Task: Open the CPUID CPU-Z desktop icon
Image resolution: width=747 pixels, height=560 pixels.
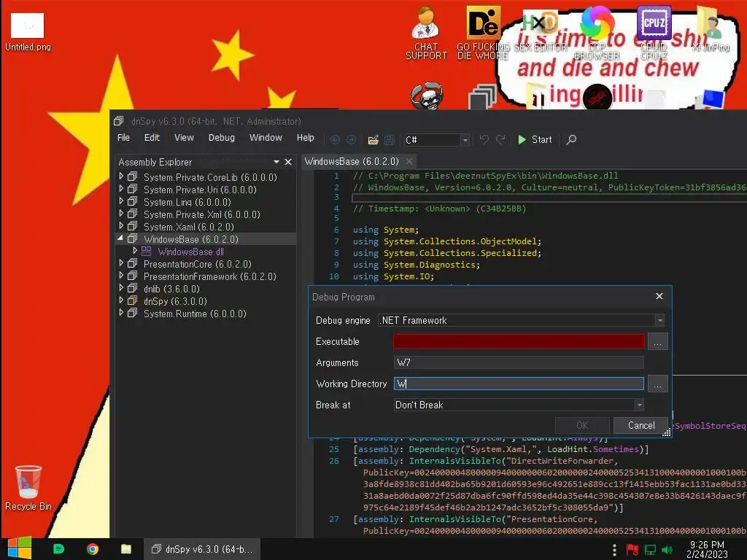Action: click(x=654, y=32)
